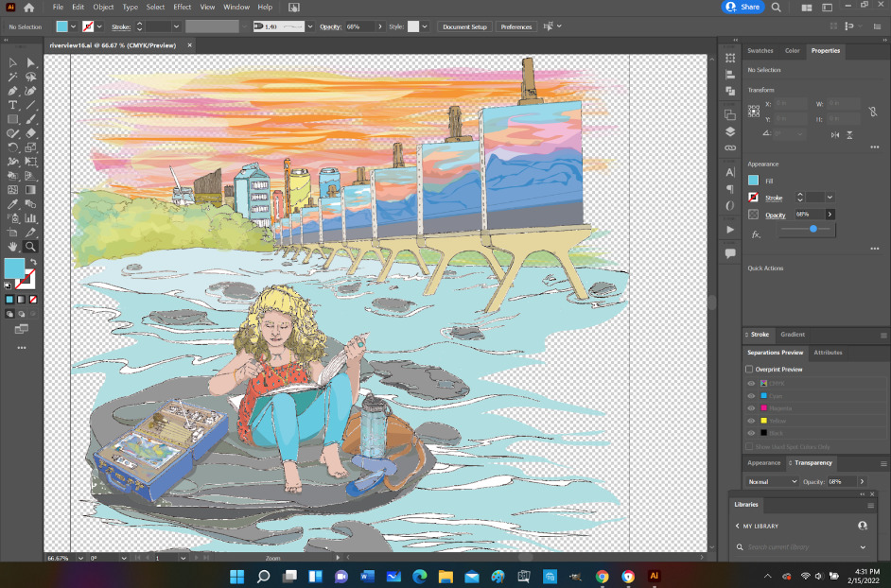Screen dimensions: 891x588
Task: Open the Effect menu
Action: click(182, 7)
